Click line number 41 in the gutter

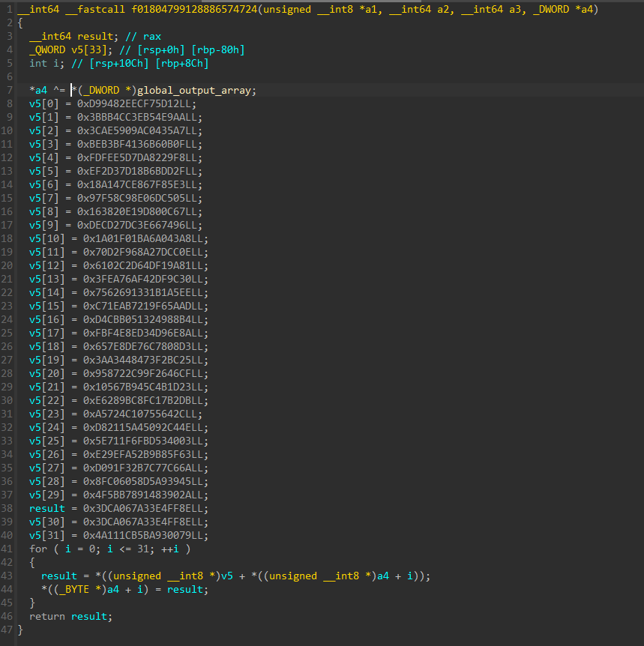9,549
